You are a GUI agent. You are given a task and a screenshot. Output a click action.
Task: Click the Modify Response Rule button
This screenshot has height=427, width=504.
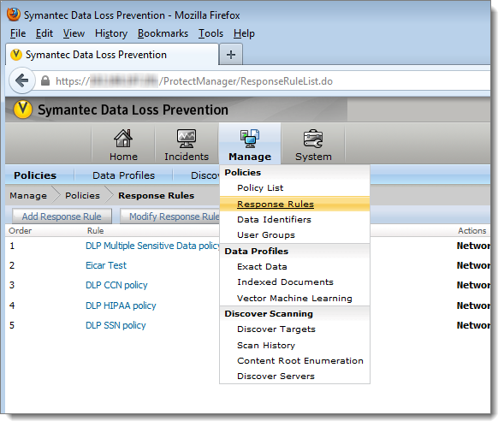tap(170, 216)
